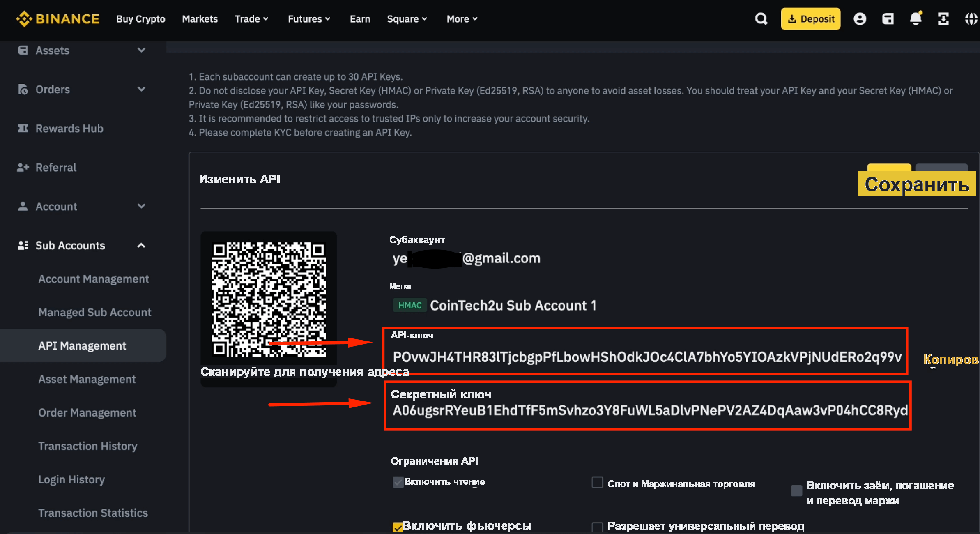Open the Earn page
980x534 pixels.
360,19
